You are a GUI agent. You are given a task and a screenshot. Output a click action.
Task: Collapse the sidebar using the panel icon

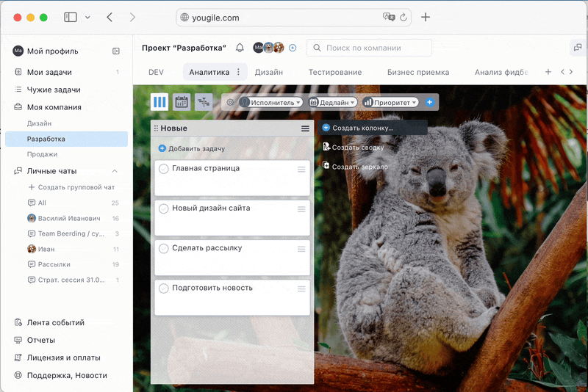116,51
